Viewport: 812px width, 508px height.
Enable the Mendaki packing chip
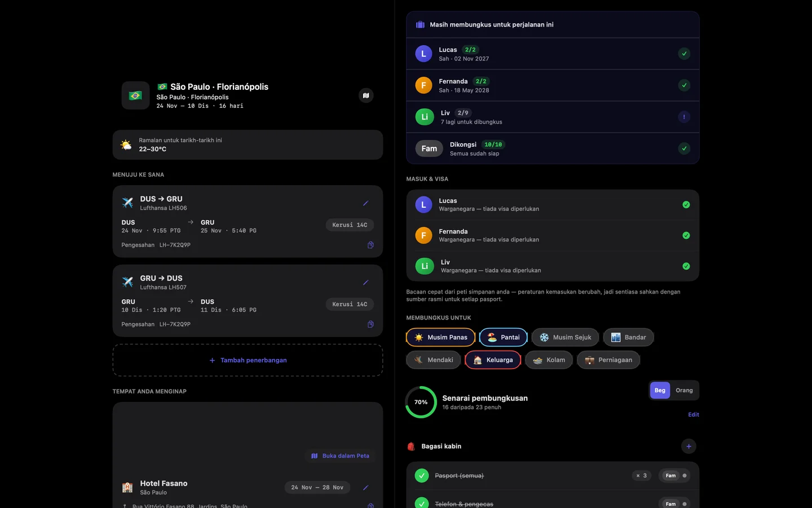coord(434,360)
